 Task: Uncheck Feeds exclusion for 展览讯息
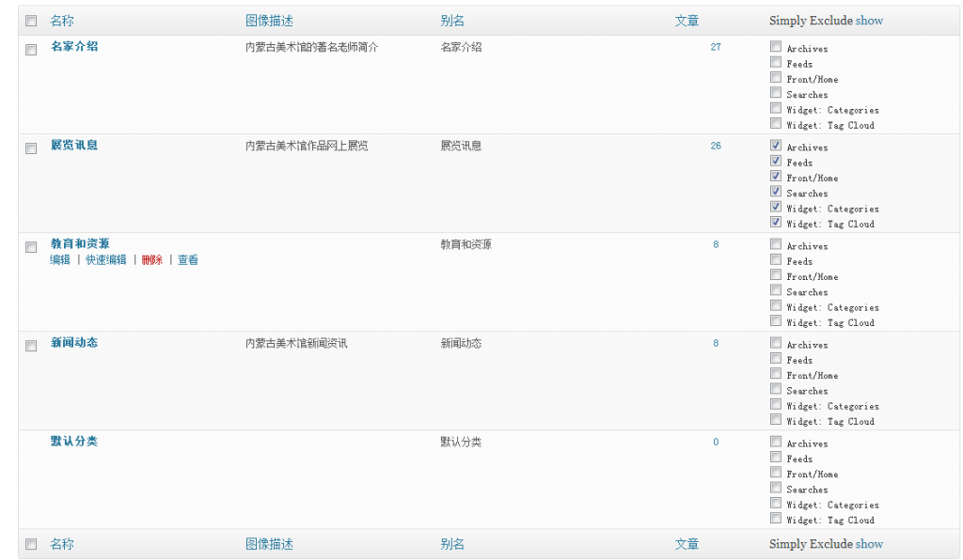776,161
